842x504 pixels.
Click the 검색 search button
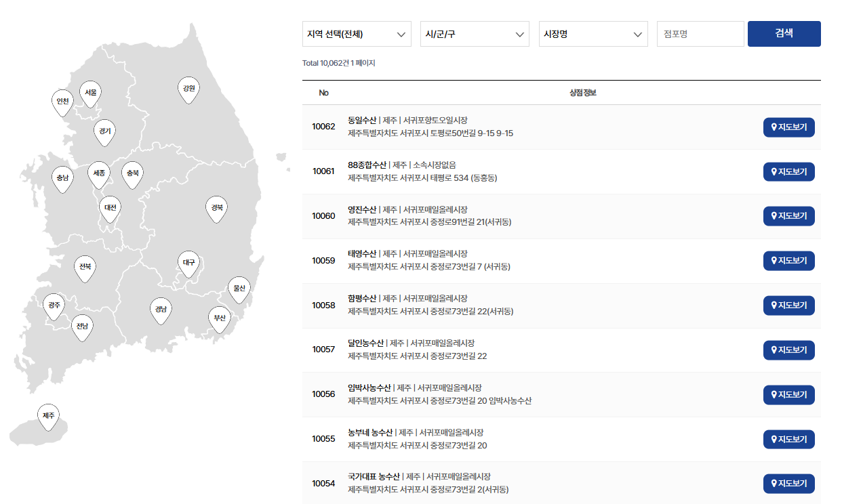tap(784, 34)
